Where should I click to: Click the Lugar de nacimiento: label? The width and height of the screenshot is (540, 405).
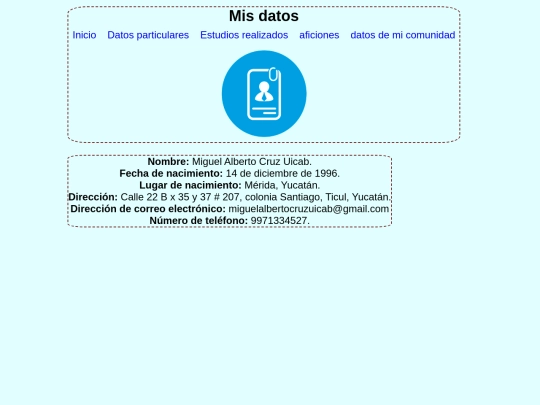coord(190,185)
